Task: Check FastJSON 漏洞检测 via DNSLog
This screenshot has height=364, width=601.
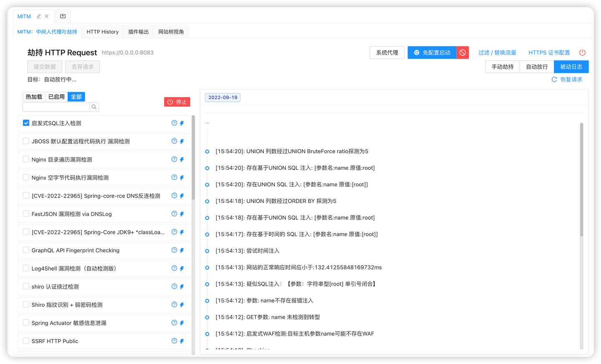Action: 26,213
